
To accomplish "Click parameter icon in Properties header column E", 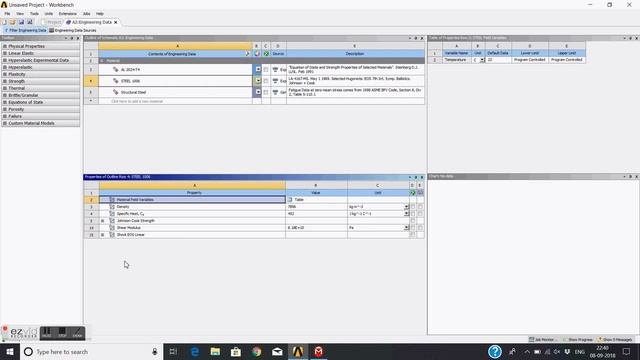I will 420,193.
